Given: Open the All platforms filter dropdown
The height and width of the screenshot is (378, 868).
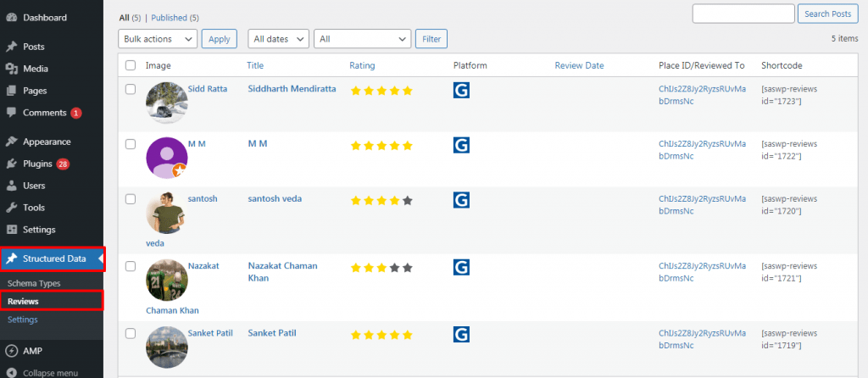Looking at the screenshot, I should [363, 39].
